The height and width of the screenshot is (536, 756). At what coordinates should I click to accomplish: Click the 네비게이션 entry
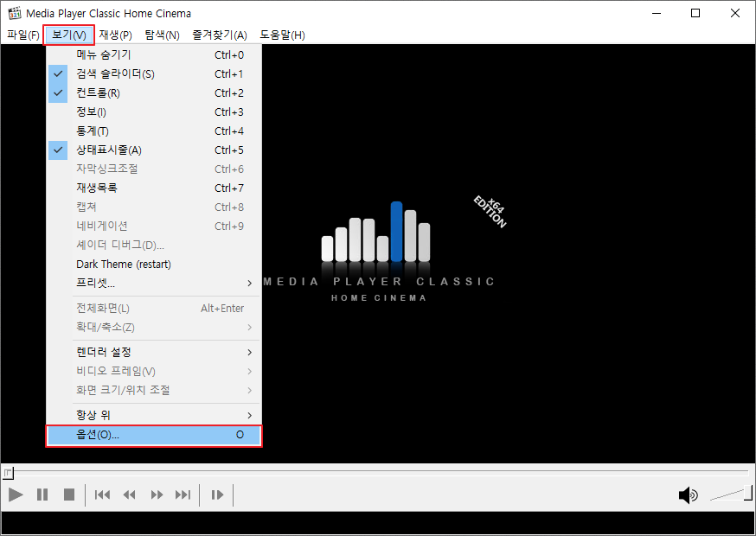(154, 226)
